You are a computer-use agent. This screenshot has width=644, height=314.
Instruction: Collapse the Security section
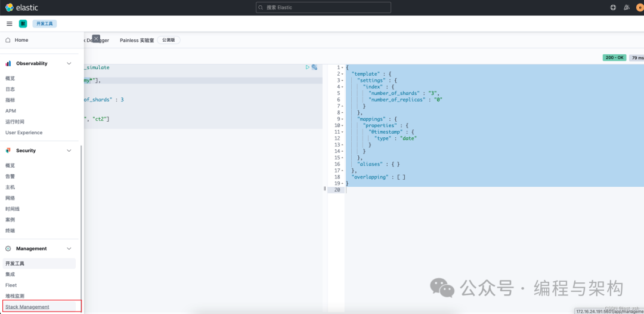pyautogui.click(x=69, y=150)
